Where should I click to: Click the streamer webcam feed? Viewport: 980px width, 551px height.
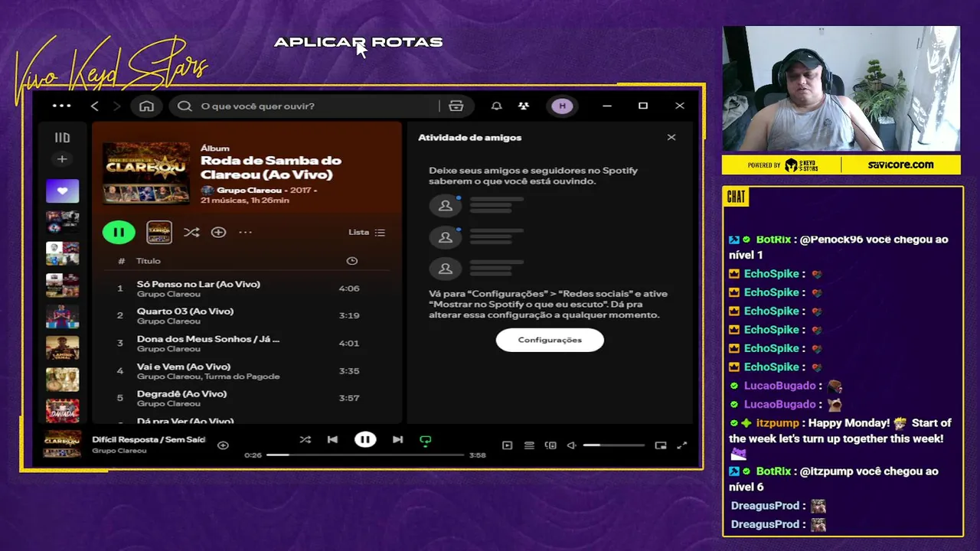coord(841,89)
